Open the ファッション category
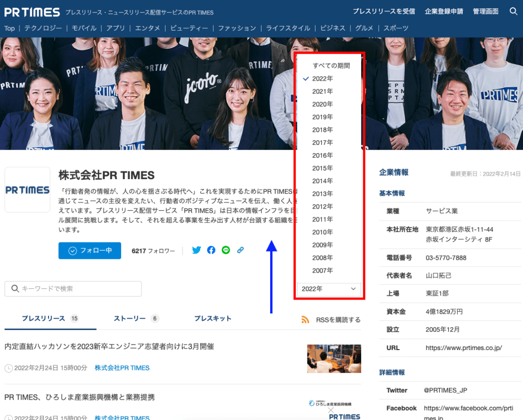This screenshot has height=420, width=523. 237,29
